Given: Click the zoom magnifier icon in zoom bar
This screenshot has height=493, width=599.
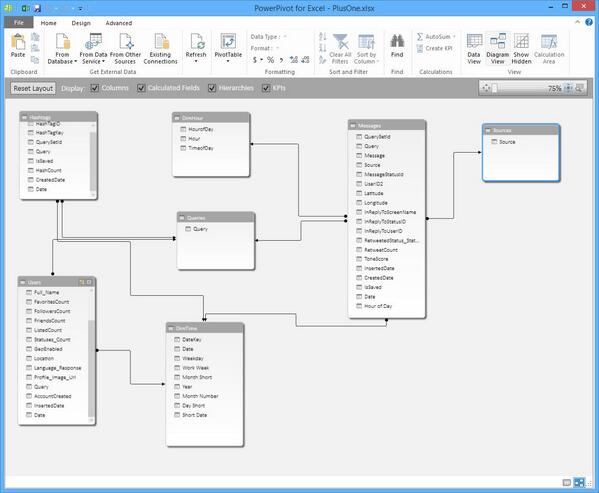Looking at the screenshot, I should click(579, 88).
